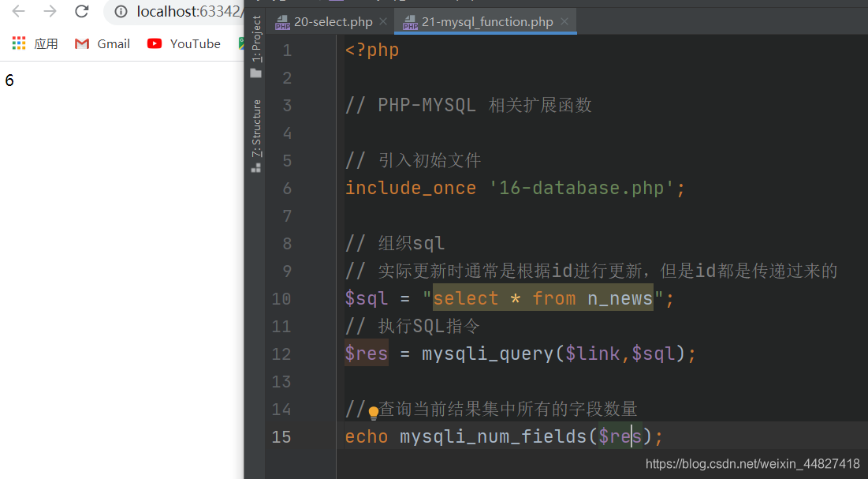This screenshot has height=479, width=868.
Task: Click the Structure icon in sidebar
Action: pyautogui.click(x=255, y=167)
